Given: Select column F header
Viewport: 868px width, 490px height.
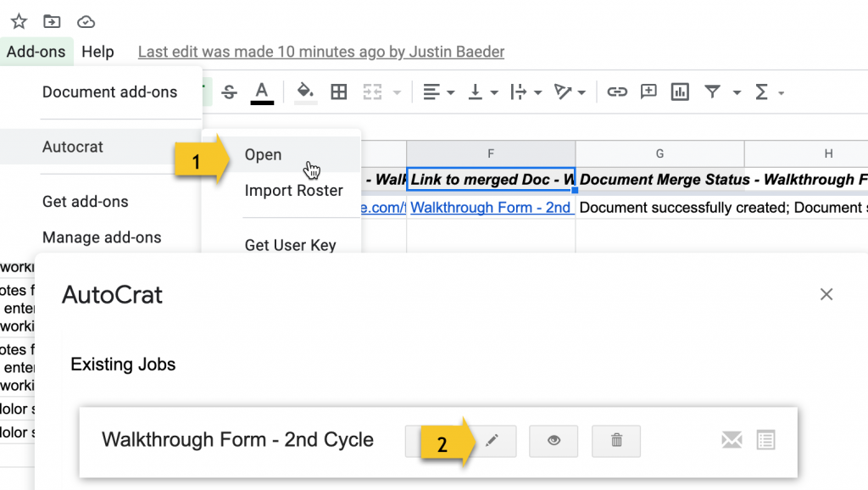Looking at the screenshot, I should [x=491, y=153].
